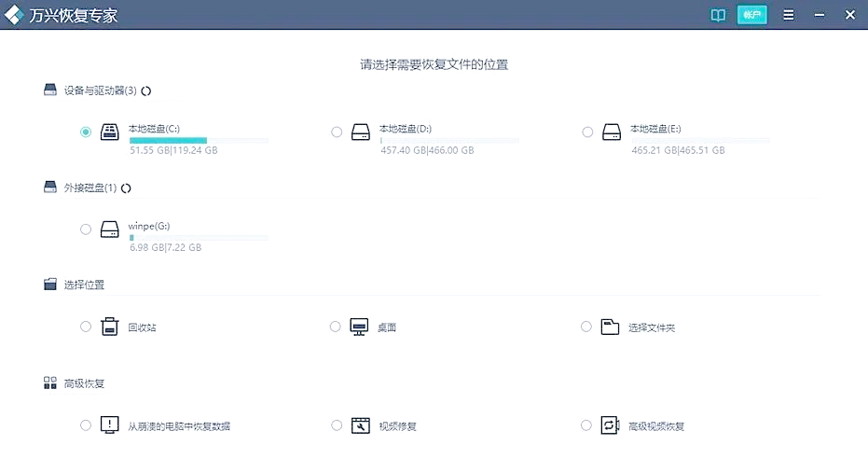Click the local disk C: drive icon
Viewport: 868px width, 459px height.
point(110,132)
